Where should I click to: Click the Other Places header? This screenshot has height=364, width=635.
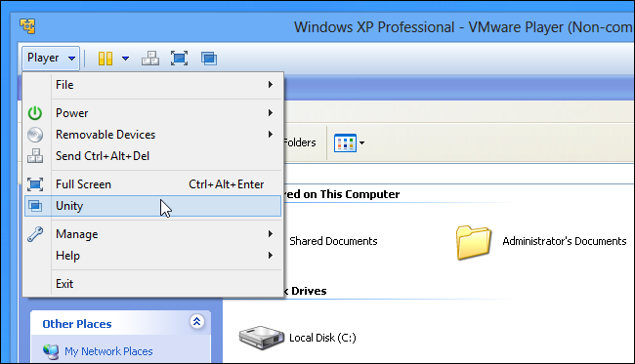coord(77,324)
